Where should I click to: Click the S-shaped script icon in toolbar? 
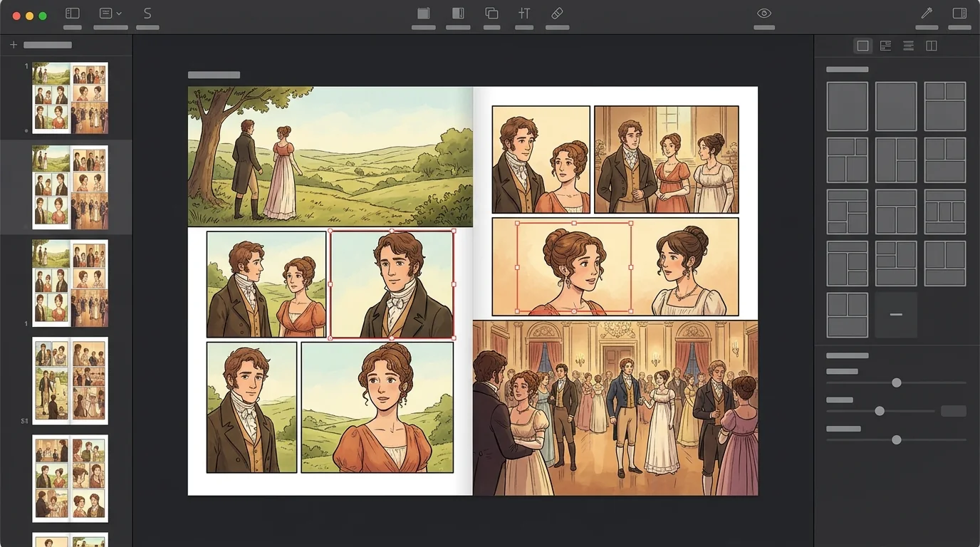pos(147,13)
